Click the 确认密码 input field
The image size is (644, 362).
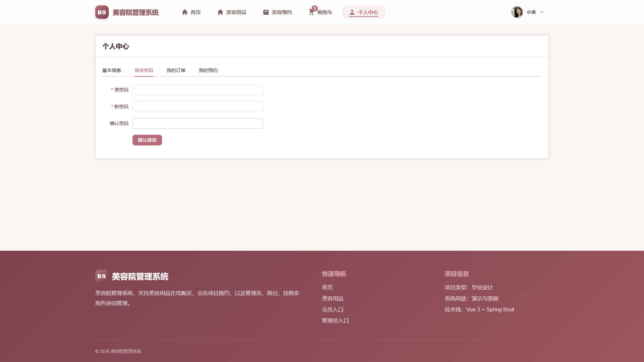(x=198, y=123)
